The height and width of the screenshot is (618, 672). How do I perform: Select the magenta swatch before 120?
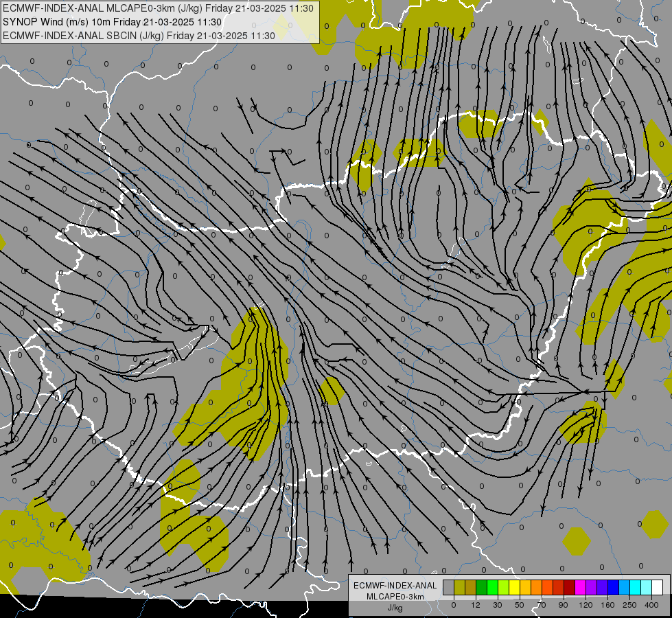pos(581,587)
